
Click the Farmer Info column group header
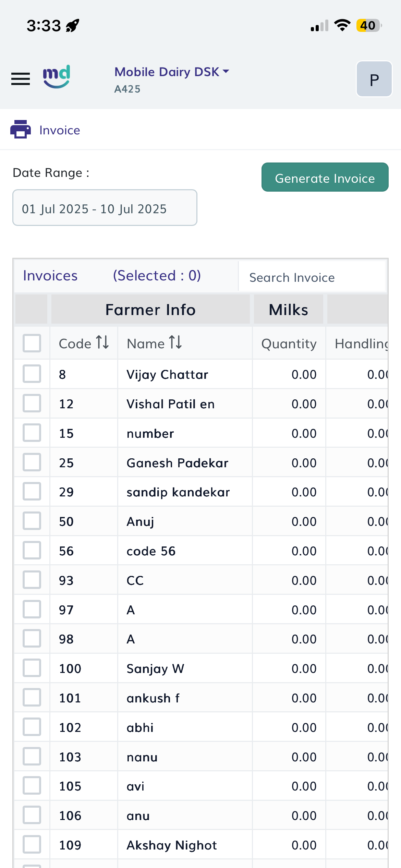click(150, 310)
